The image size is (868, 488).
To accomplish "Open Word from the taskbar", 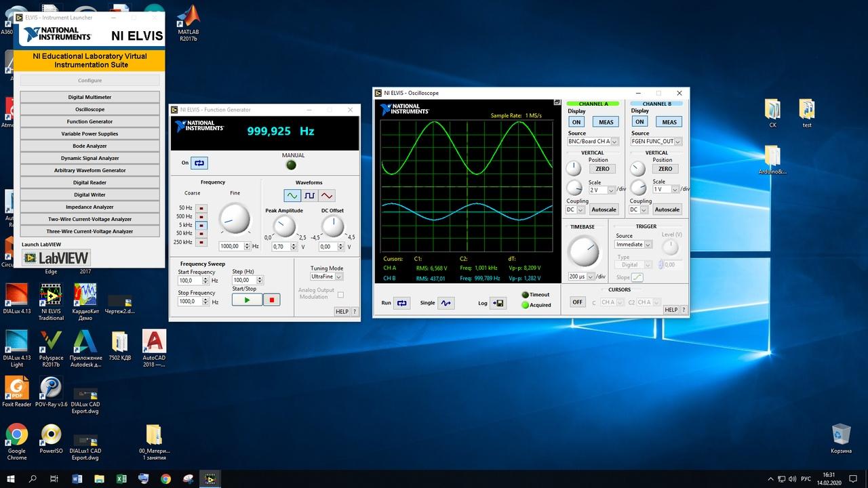I will (77, 479).
